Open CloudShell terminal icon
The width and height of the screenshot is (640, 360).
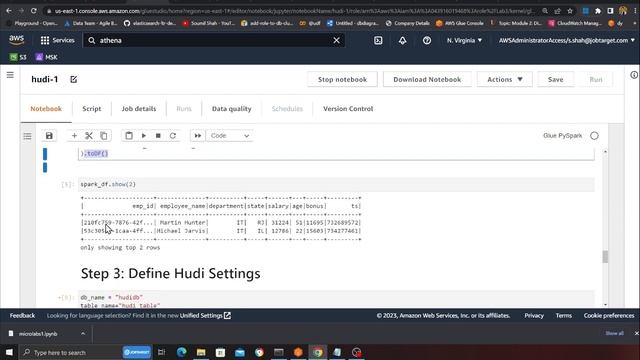(x=378, y=40)
